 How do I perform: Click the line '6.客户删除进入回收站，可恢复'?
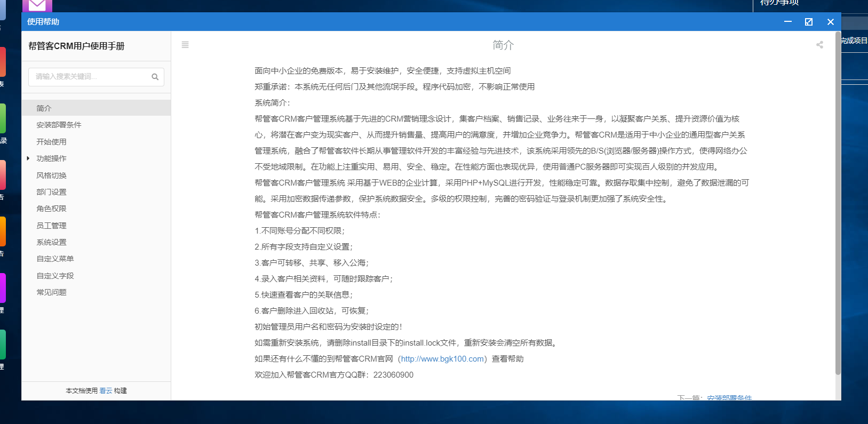tap(312, 311)
